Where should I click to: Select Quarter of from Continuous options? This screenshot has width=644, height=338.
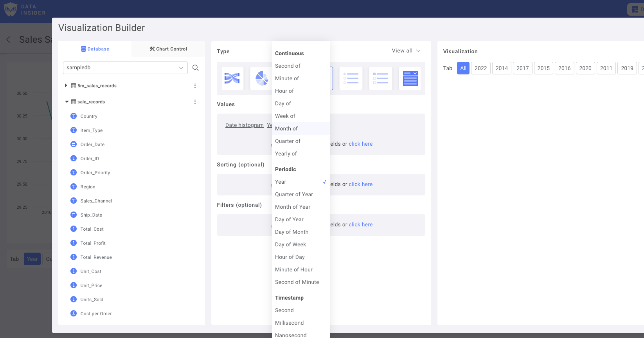(288, 141)
